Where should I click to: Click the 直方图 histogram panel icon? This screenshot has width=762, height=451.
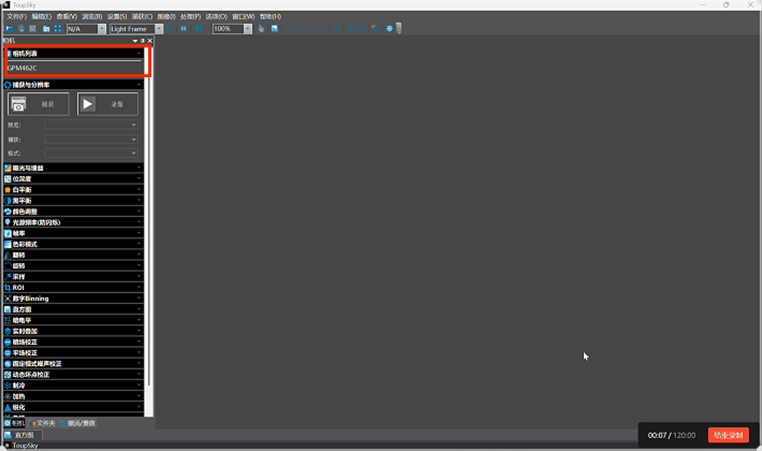[8, 309]
